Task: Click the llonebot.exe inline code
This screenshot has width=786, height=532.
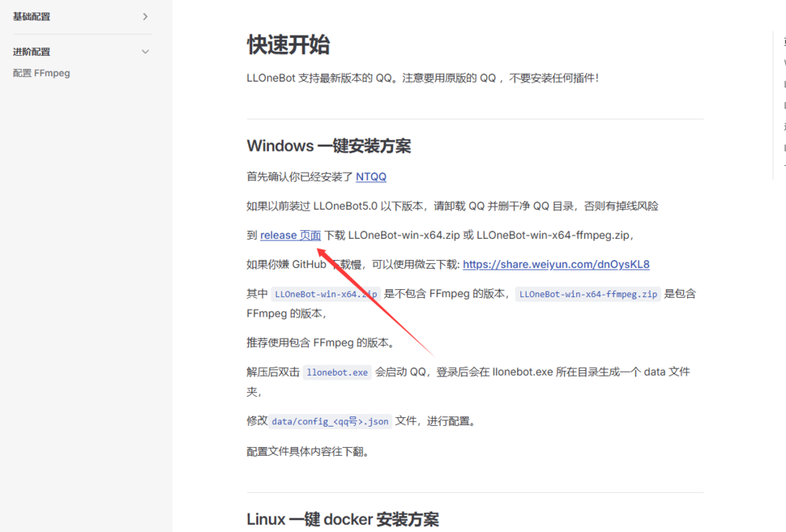Action: click(x=337, y=372)
